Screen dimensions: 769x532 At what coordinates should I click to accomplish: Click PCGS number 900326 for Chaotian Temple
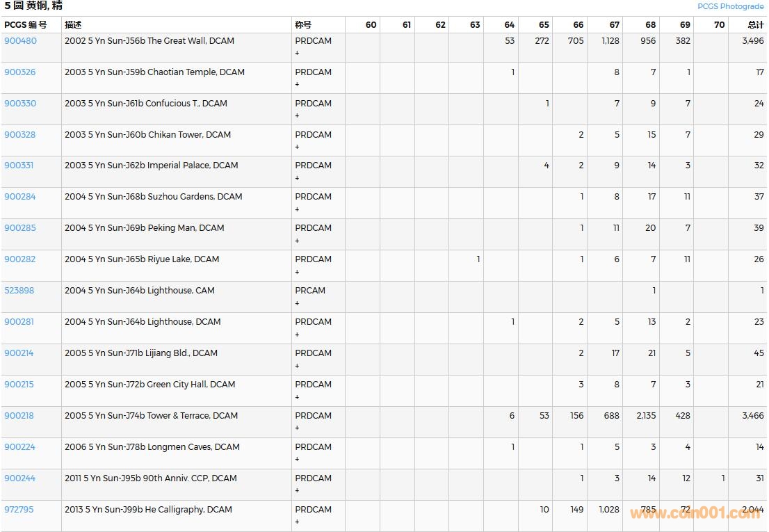(x=20, y=72)
